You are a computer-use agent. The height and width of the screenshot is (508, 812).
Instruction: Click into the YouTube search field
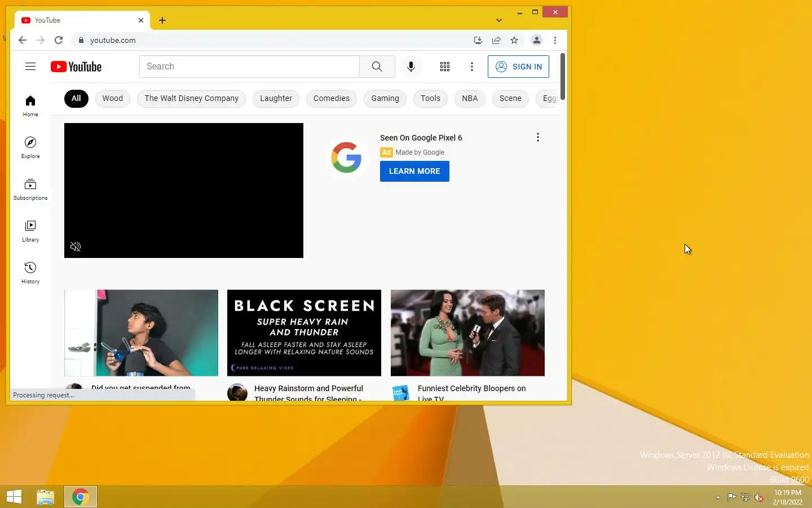249,67
